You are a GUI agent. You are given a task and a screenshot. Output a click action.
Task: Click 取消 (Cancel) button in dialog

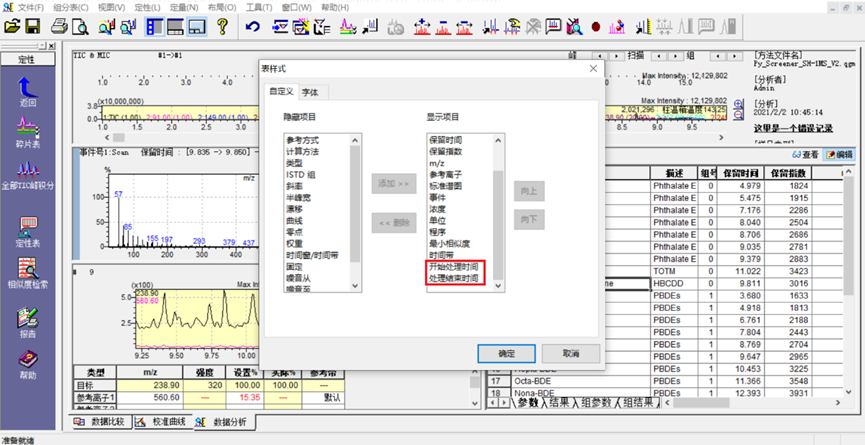click(570, 354)
